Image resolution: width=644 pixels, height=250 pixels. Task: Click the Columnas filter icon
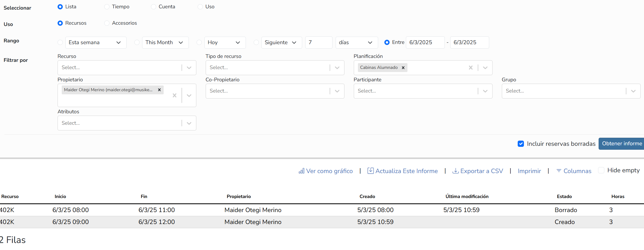point(559,171)
